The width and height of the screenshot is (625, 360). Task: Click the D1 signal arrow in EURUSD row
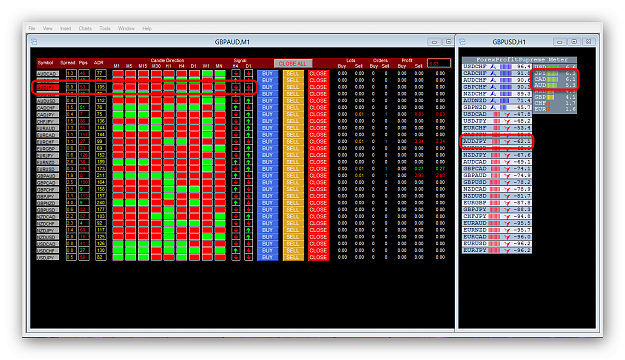coord(248,169)
